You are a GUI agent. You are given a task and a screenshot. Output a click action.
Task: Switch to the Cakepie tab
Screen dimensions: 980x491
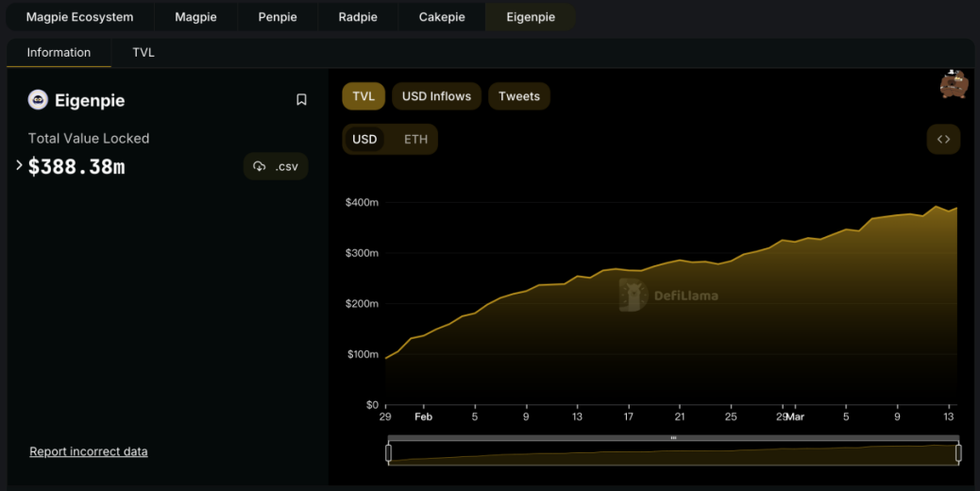[x=442, y=17]
